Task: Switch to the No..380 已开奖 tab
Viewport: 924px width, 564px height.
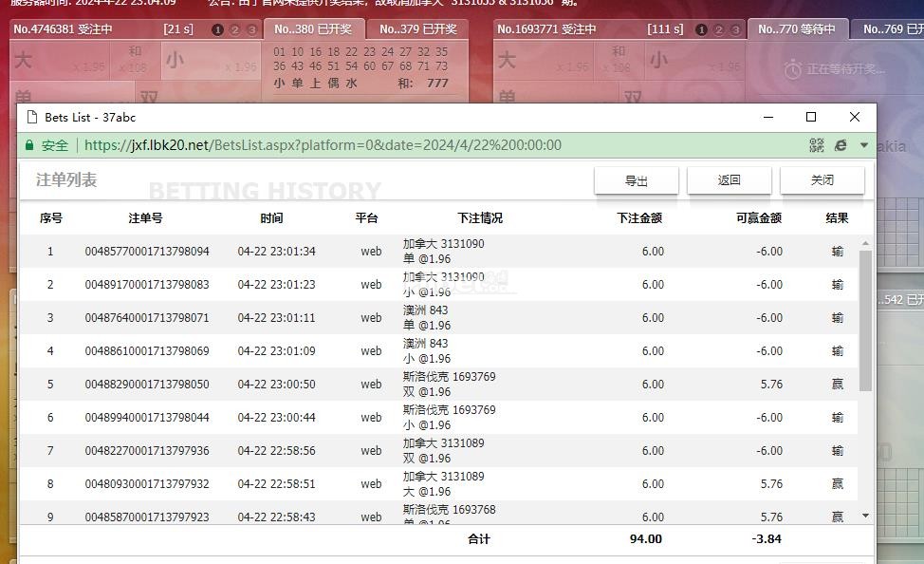Action: click(x=313, y=28)
